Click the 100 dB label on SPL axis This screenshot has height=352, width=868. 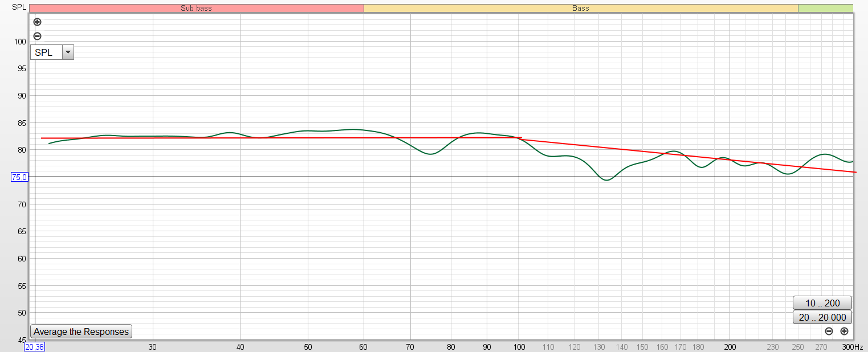[x=21, y=42]
